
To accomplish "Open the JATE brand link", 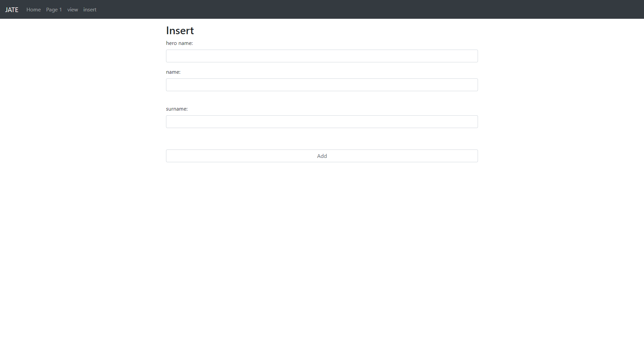I will [12, 10].
